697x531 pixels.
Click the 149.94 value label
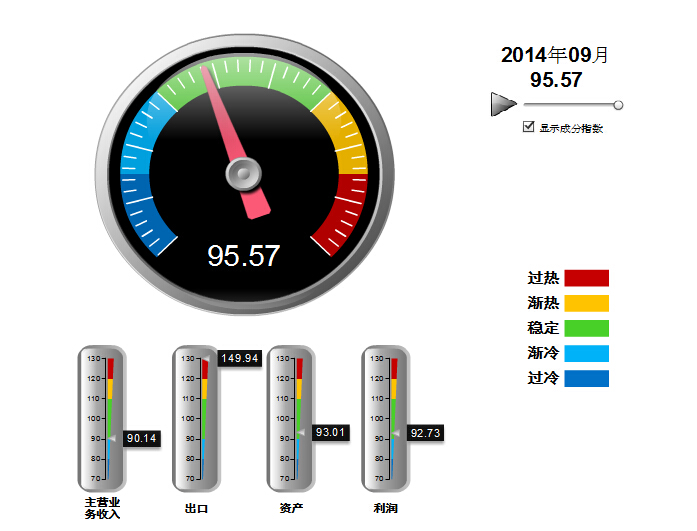(240, 358)
